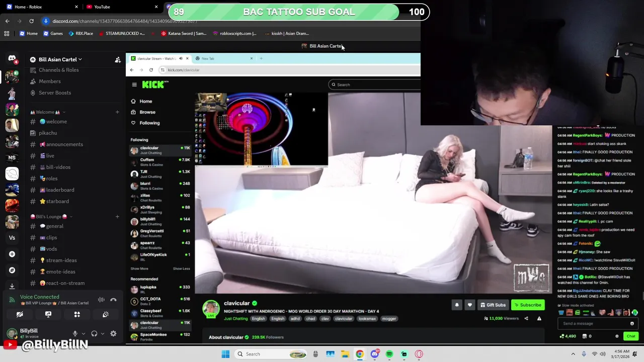The width and height of the screenshot is (644, 362).
Task: Click the invite people icon beside server name
Action: point(118,60)
